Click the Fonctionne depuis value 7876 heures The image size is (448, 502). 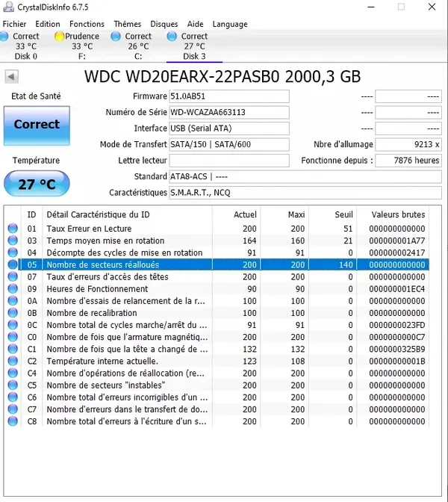(408, 161)
